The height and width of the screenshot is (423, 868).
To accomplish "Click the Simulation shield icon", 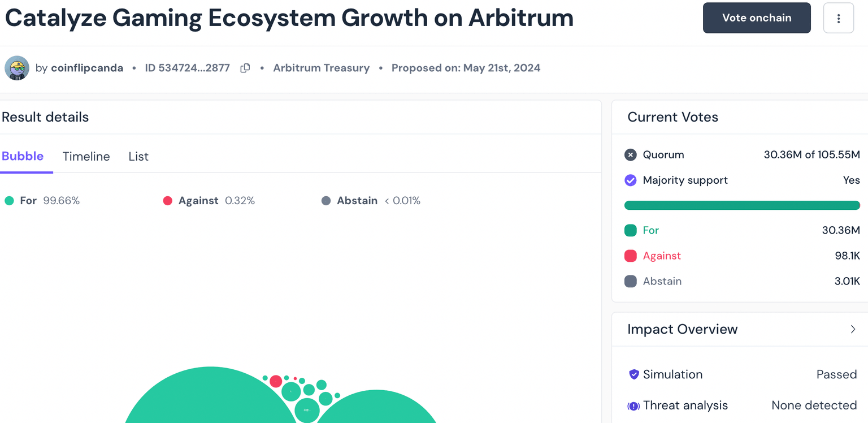I will click(633, 374).
